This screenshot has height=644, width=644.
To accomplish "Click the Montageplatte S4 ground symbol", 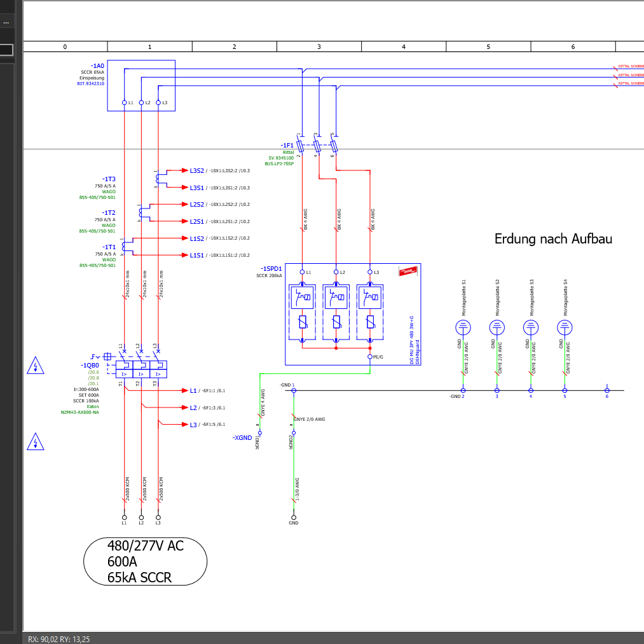I will pos(565,327).
